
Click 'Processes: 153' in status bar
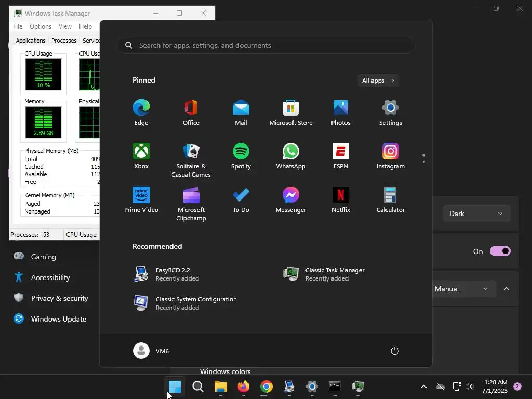click(30, 234)
